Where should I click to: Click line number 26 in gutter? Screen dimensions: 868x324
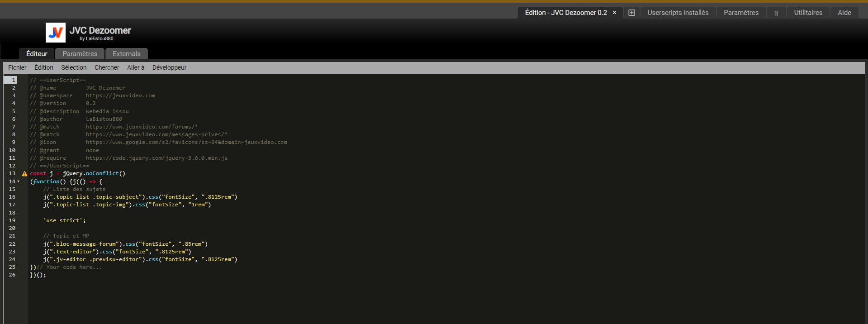point(12,275)
